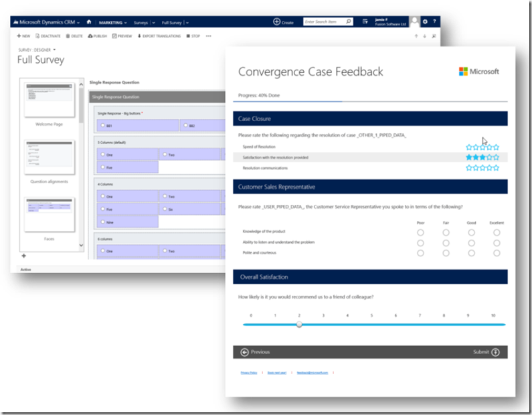The height and width of the screenshot is (415, 532).
Task: Select the BB2 radio button
Action: click(185, 125)
